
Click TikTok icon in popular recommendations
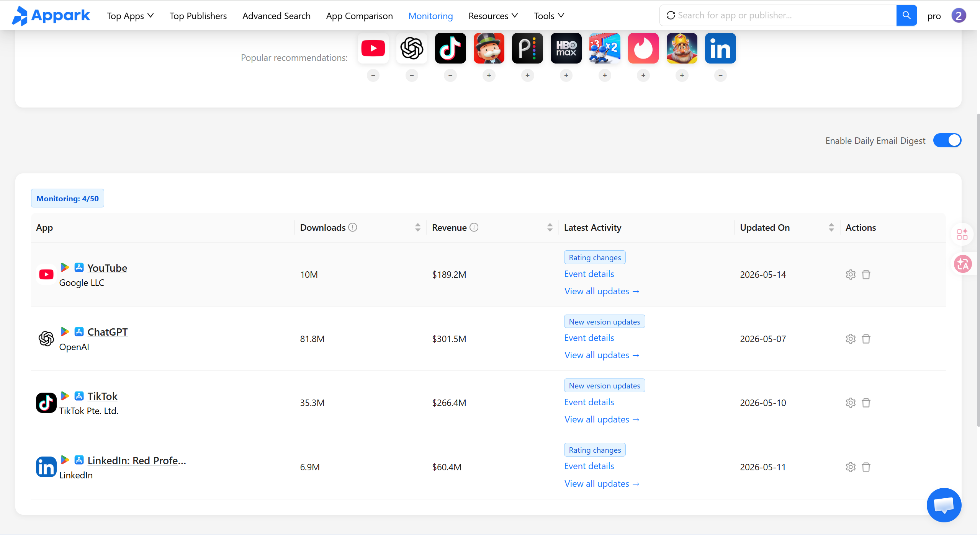click(450, 48)
